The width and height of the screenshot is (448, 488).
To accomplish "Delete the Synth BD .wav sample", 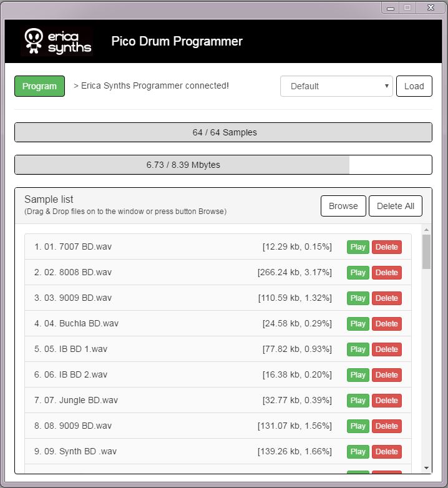I will point(387,452).
